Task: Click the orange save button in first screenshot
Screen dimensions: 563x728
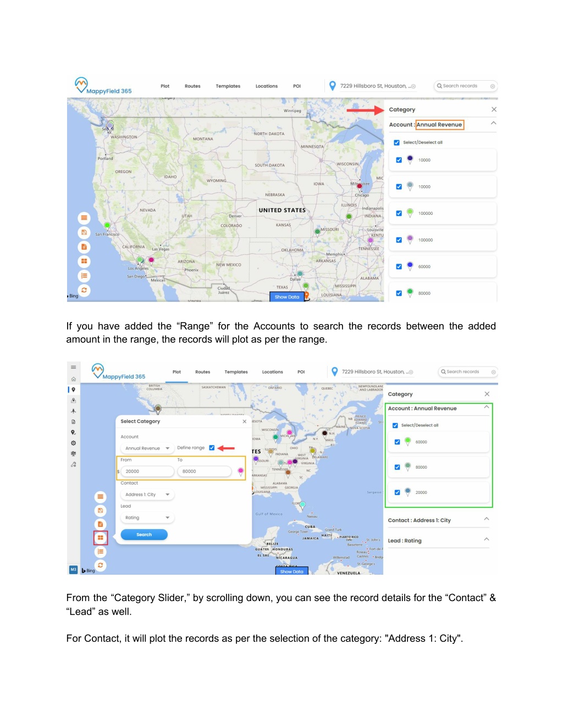Action: click(84, 232)
